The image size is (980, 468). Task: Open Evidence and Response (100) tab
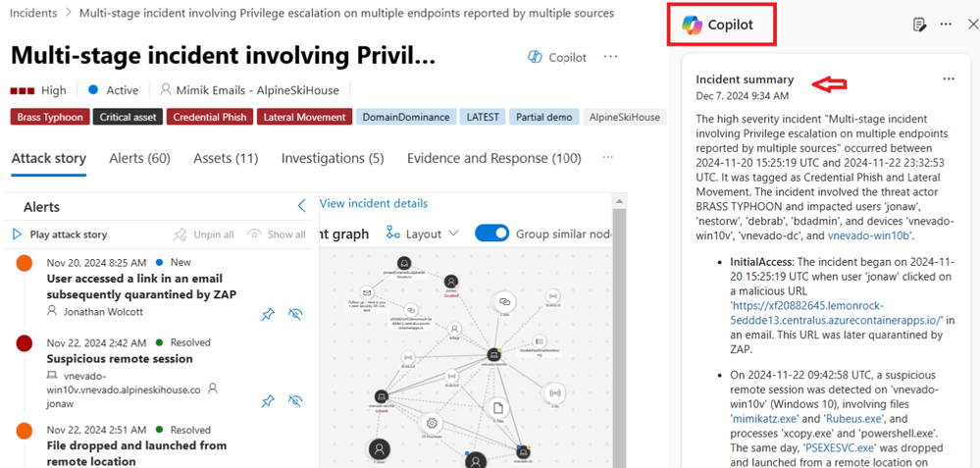point(493,159)
